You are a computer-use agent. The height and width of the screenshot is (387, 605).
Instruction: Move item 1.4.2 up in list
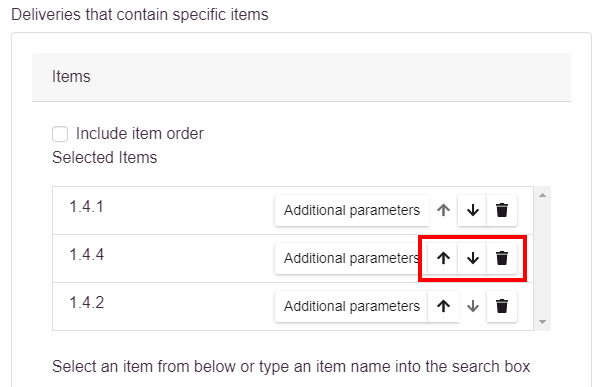[x=443, y=306]
